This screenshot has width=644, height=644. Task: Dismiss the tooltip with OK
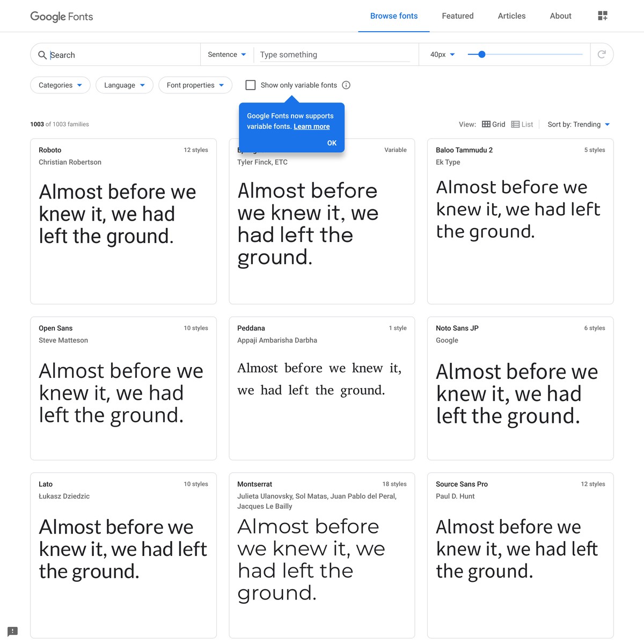[332, 143]
